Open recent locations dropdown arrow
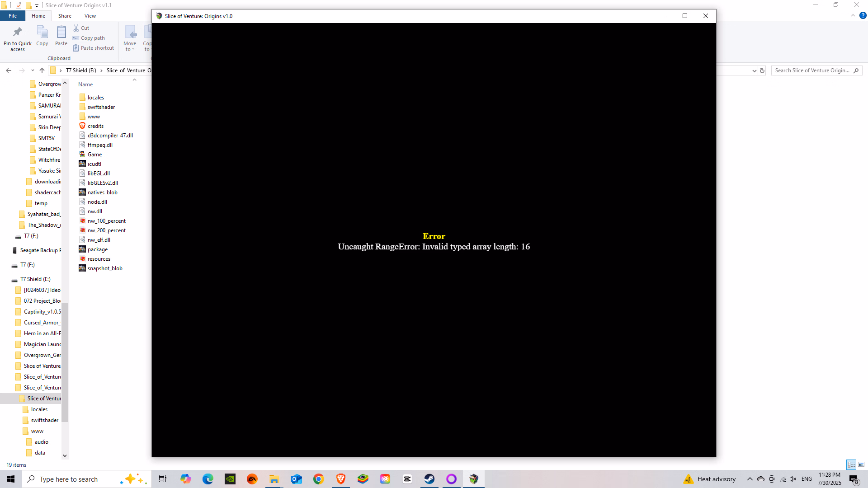The width and height of the screenshot is (868, 488). 33,70
